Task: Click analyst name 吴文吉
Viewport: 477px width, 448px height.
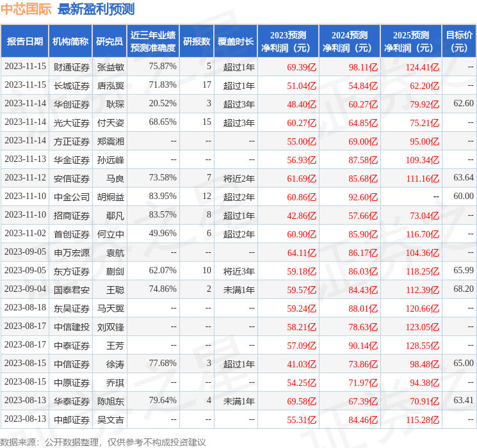Action: coord(110,420)
